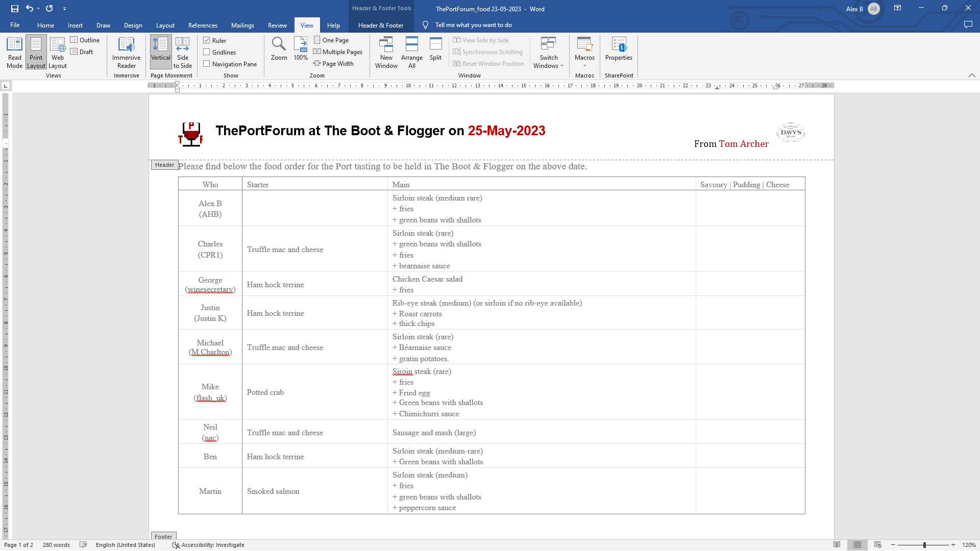
Task: Open the Layout ribbon tab
Action: point(165,25)
